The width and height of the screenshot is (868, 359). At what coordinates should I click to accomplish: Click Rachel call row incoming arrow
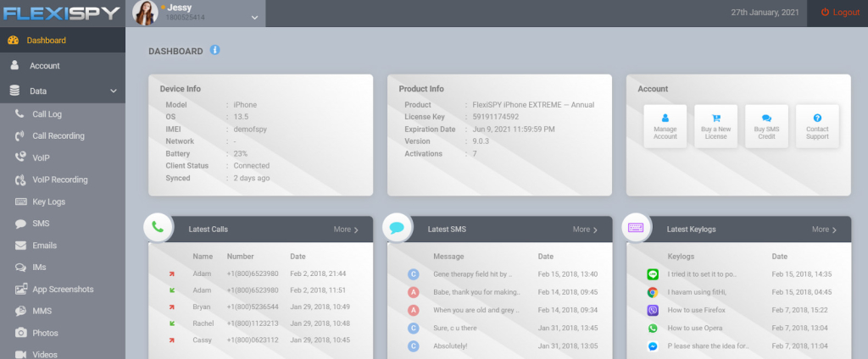coord(172,323)
